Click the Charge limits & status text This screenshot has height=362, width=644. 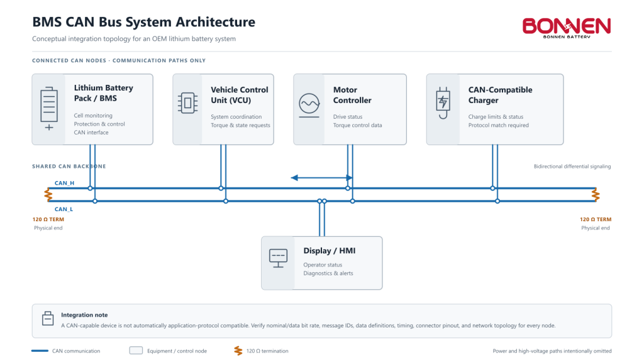click(496, 117)
